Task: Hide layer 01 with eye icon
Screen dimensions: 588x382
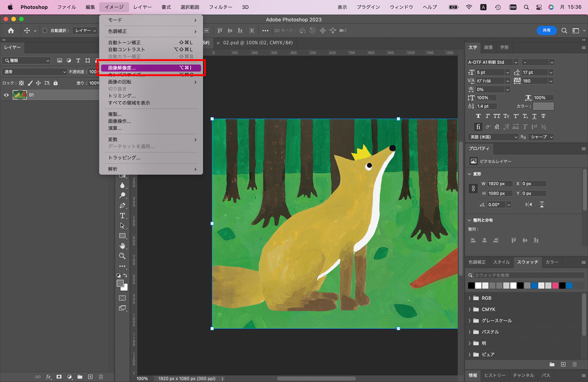Action: pyautogui.click(x=6, y=95)
